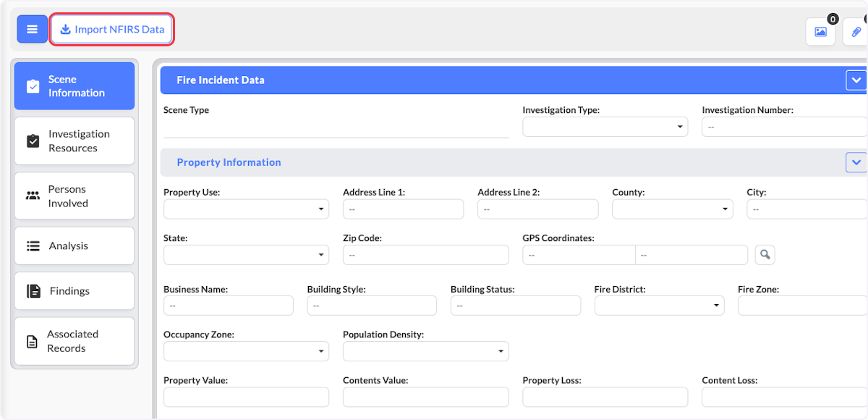Collapse Fire Incident Data panel chevron
Viewport: 868px width, 420px height.
[x=856, y=80]
